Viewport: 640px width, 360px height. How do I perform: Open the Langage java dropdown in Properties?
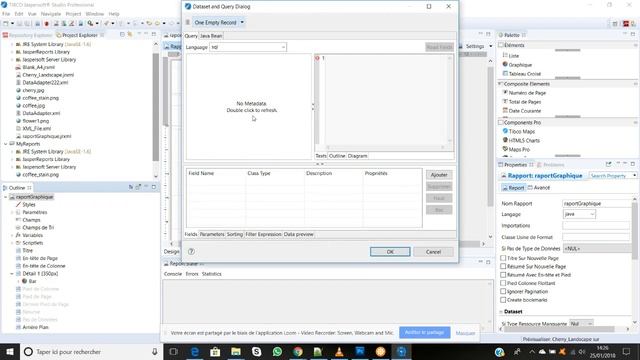[579, 214]
